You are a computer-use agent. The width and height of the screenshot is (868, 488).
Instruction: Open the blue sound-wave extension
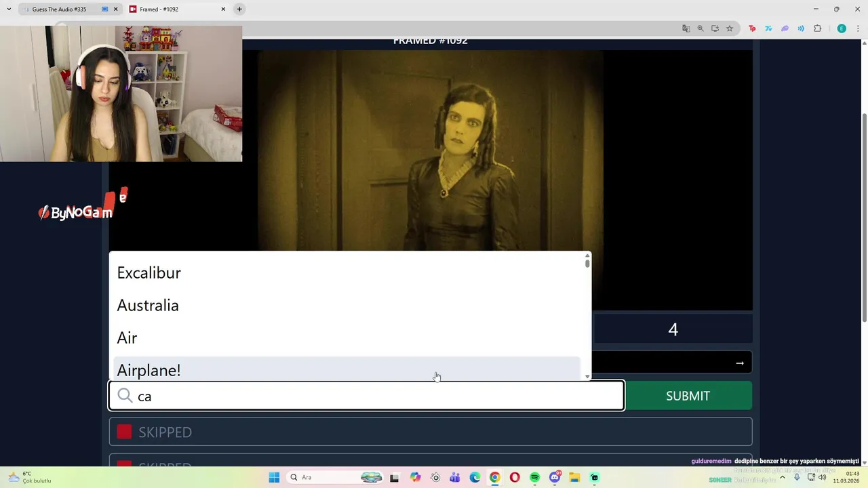801,28
